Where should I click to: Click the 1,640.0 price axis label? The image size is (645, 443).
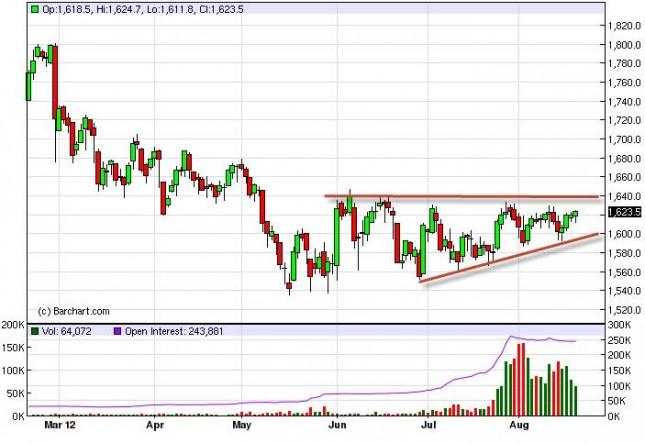(x=624, y=197)
